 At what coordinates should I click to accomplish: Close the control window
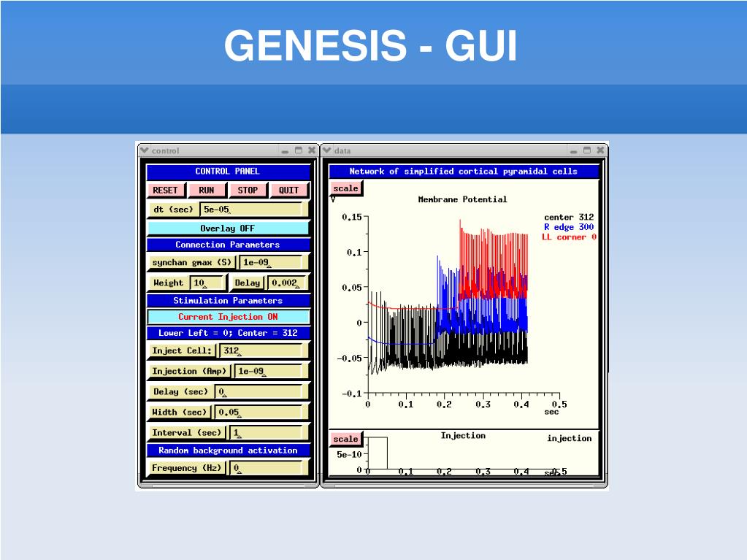coord(312,150)
